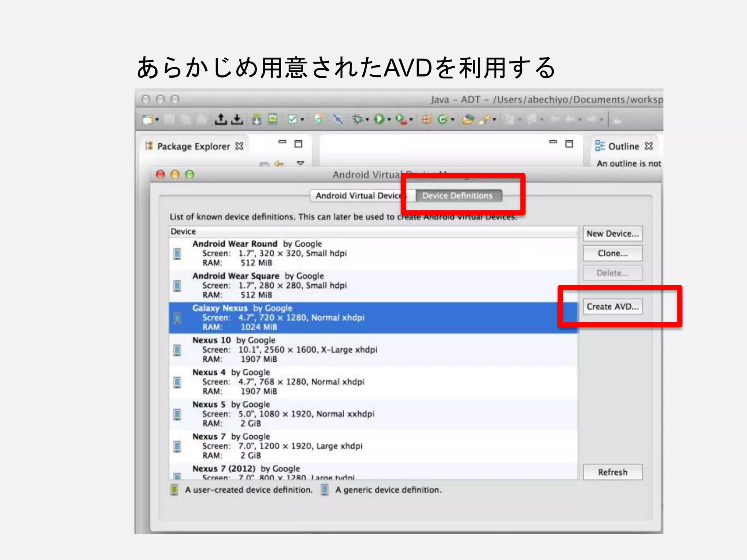Click the Search flashlight icon

tap(485, 119)
